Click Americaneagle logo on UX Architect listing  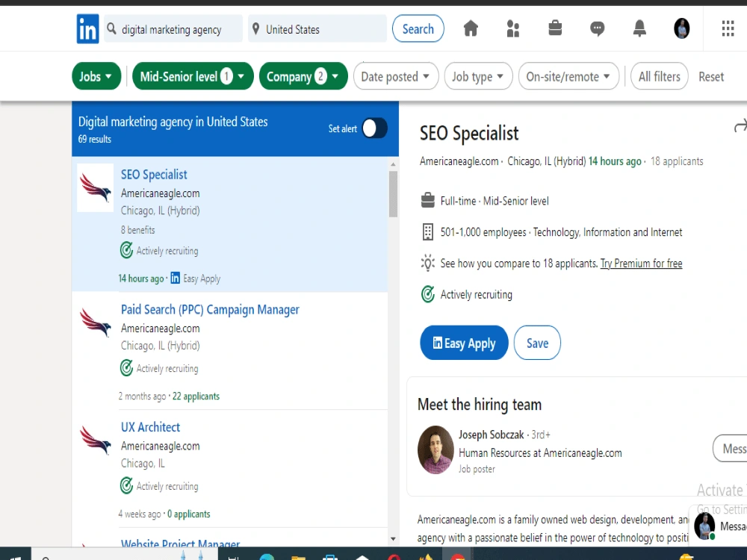pos(96,440)
